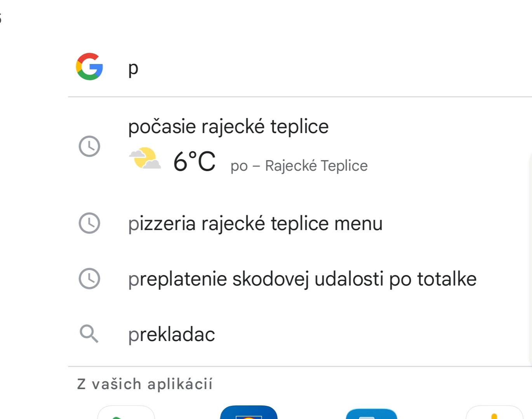This screenshot has width=532, height=419.
Task: Open the dark blue Lidl app icon
Action: point(249,413)
